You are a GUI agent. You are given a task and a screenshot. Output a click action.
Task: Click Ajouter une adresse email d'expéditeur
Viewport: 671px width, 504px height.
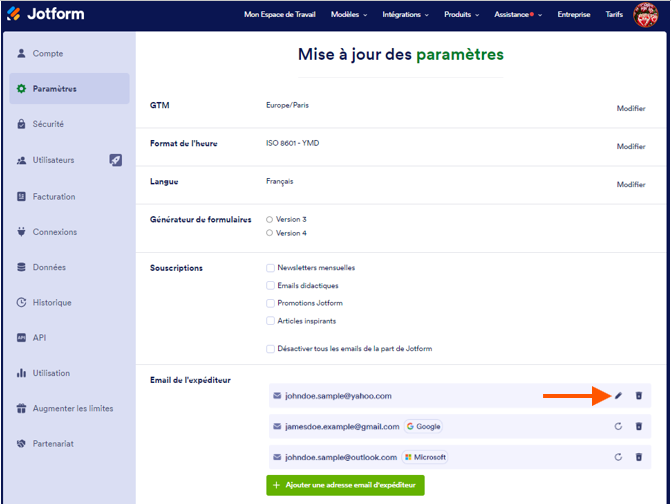point(345,485)
